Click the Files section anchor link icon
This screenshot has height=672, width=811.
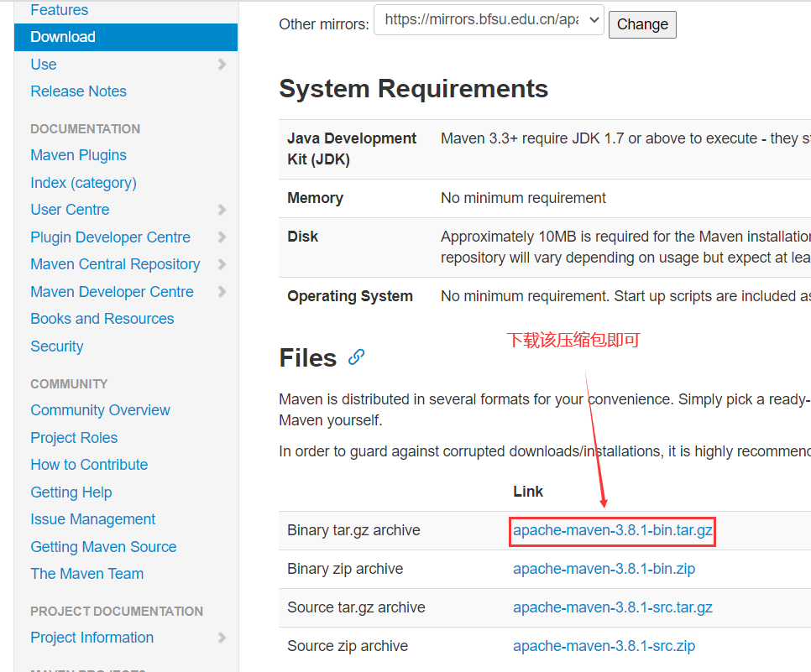click(356, 357)
